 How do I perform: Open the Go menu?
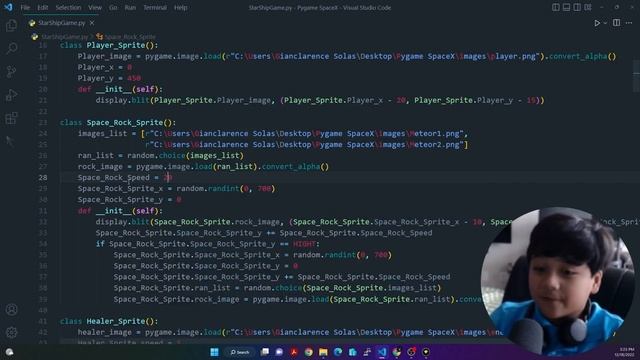pyautogui.click(x=113, y=7)
